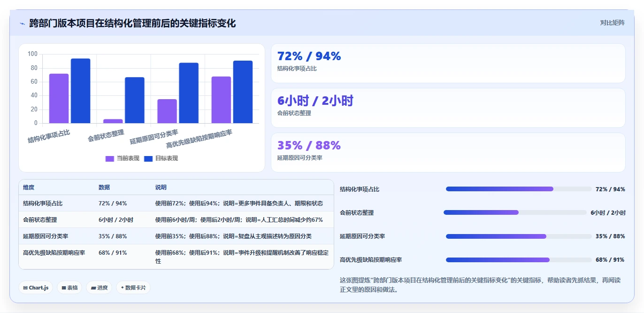Select the 会前状态整理 table row name
The width and height of the screenshot is (644, 313).
40,219
